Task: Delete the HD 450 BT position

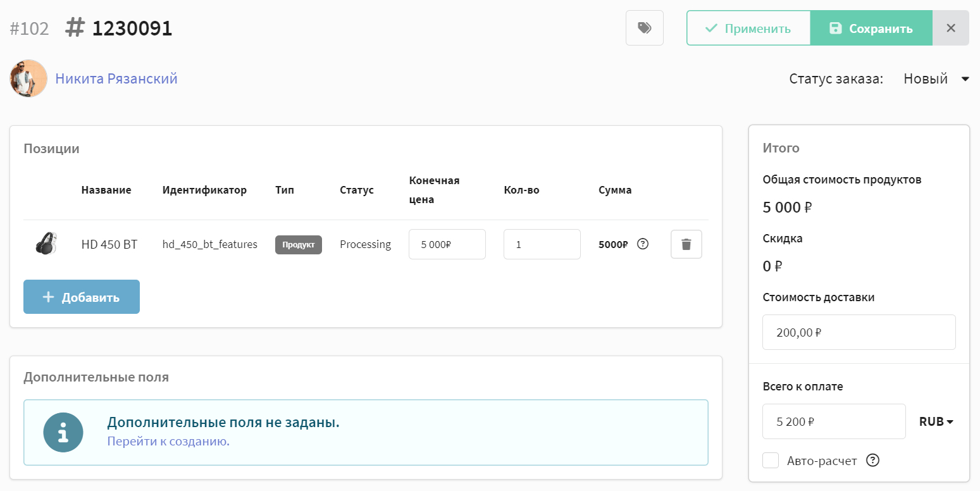Action: tap(686, 244)
